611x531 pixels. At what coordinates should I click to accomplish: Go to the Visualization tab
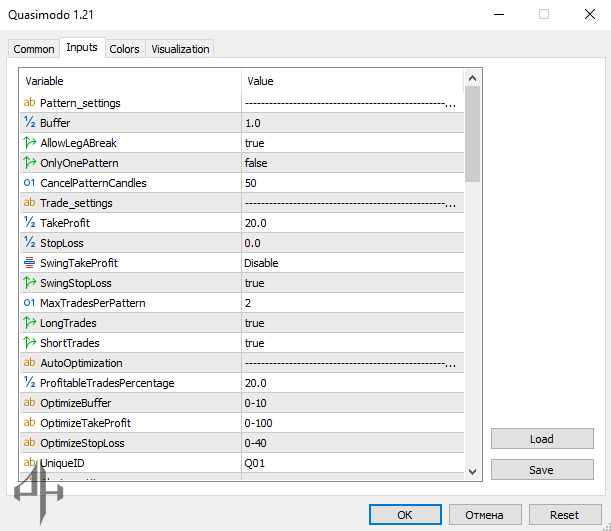[180, 49]
